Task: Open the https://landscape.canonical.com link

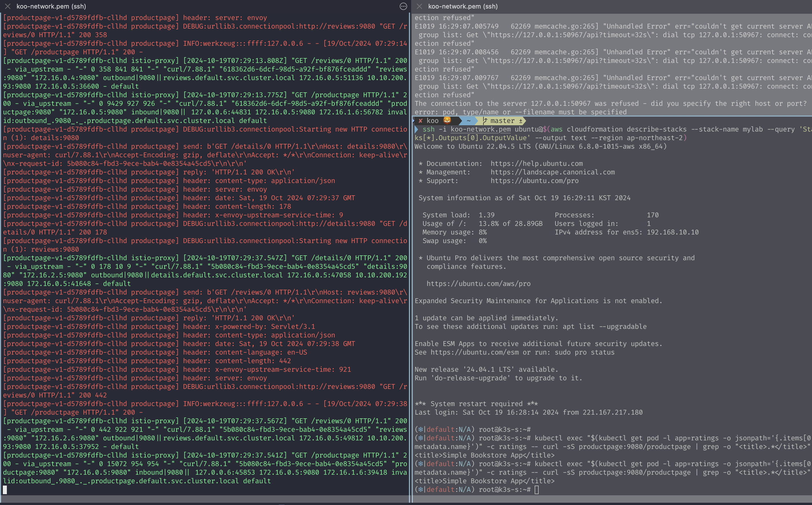Action: click(553, 172)
